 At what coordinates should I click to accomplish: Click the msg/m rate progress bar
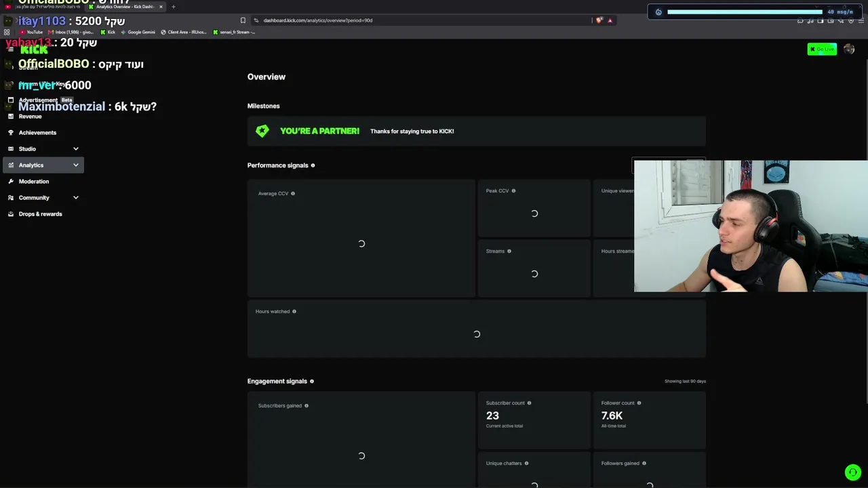click(x=745, y=12)
